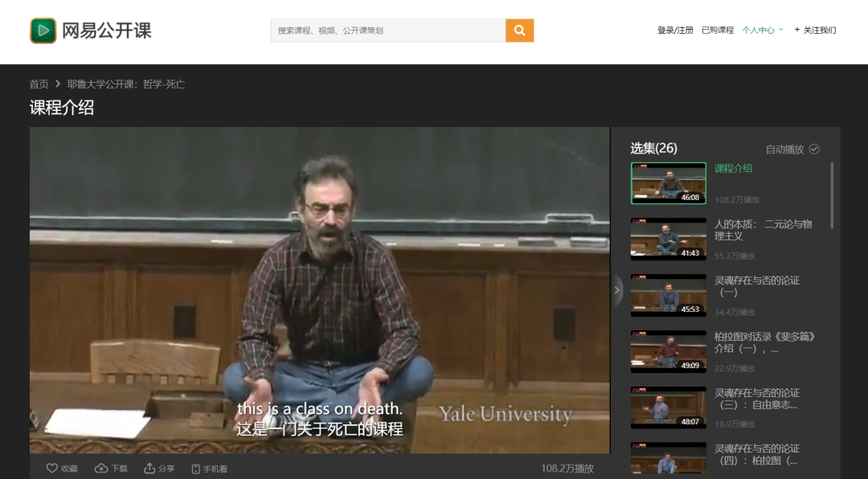Click the 收藏 favorite label
Screen dimensions: 868x479
click(69, 469)
